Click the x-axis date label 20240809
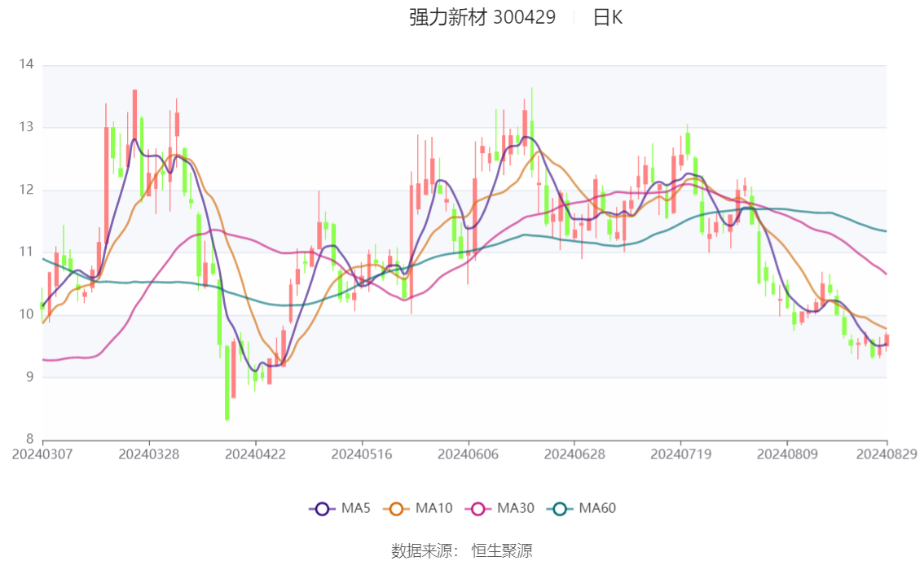 [x=786, y=454]
